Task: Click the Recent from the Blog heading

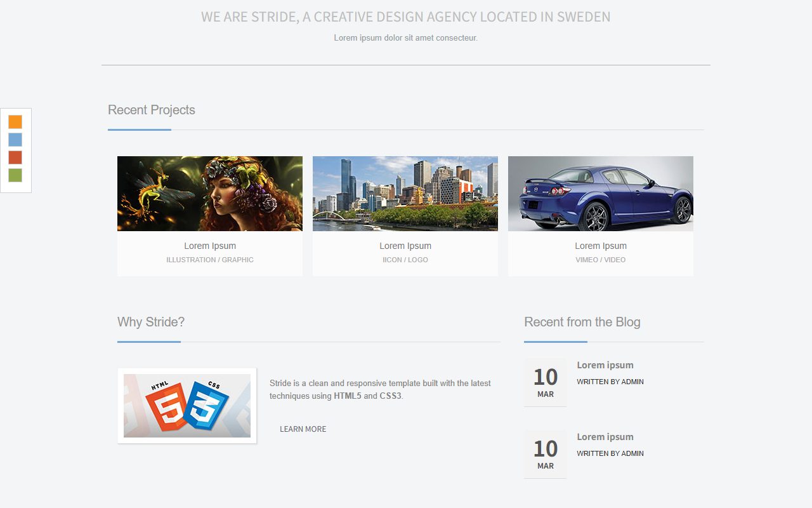Action: (582, 322)
